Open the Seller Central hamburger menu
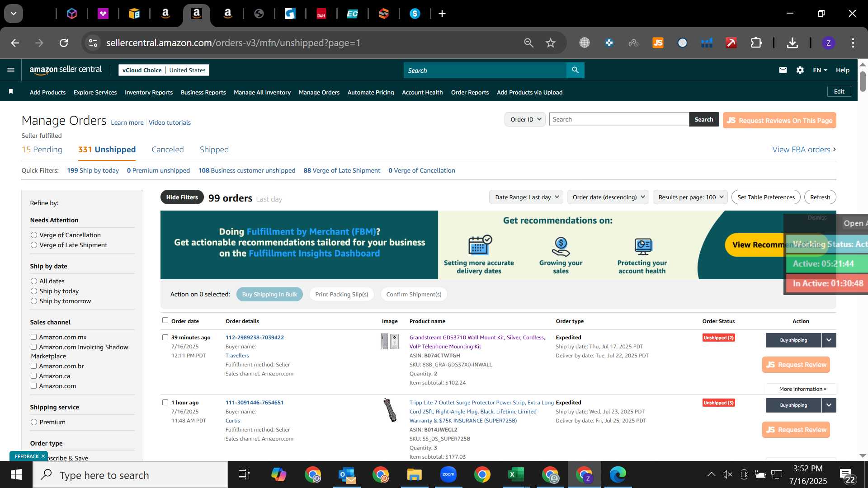Screen dimensions: 868x488 [11, 70]
